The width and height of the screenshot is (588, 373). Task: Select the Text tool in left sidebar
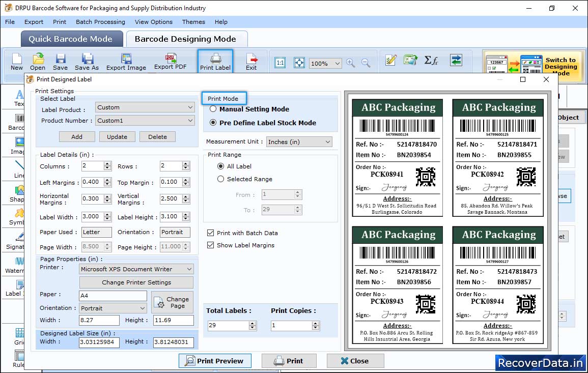[19, 98]
